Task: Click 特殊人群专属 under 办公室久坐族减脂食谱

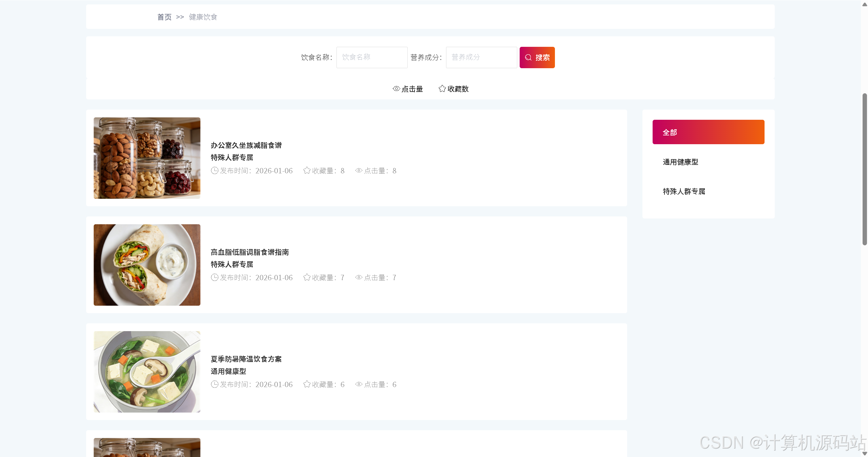Action: point(232,158)
